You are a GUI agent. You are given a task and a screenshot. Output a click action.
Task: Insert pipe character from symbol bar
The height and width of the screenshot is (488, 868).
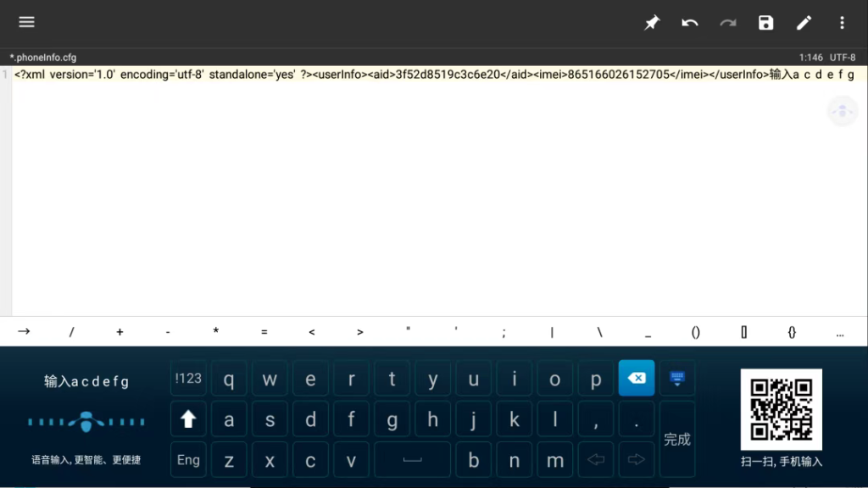[x=552, y=331]
